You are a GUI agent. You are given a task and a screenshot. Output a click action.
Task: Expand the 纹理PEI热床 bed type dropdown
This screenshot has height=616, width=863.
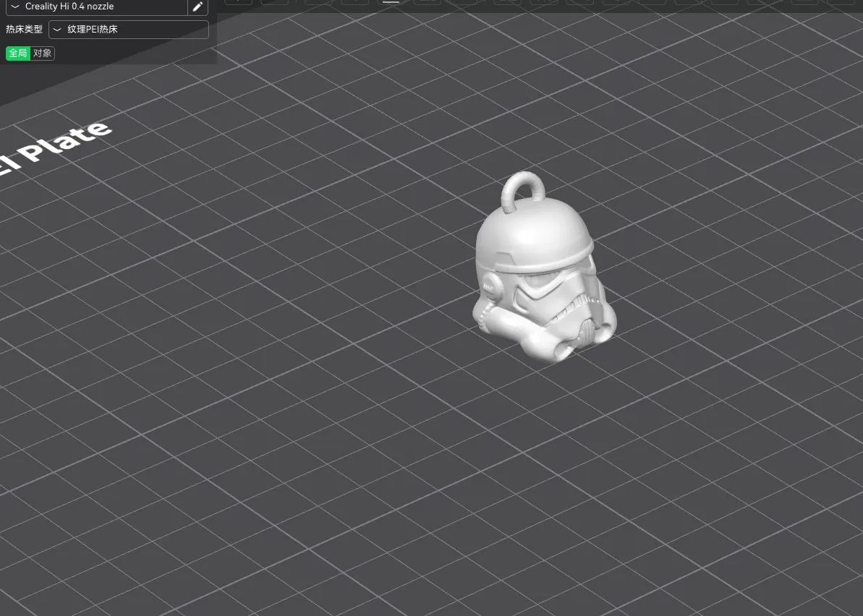(129, 30)
